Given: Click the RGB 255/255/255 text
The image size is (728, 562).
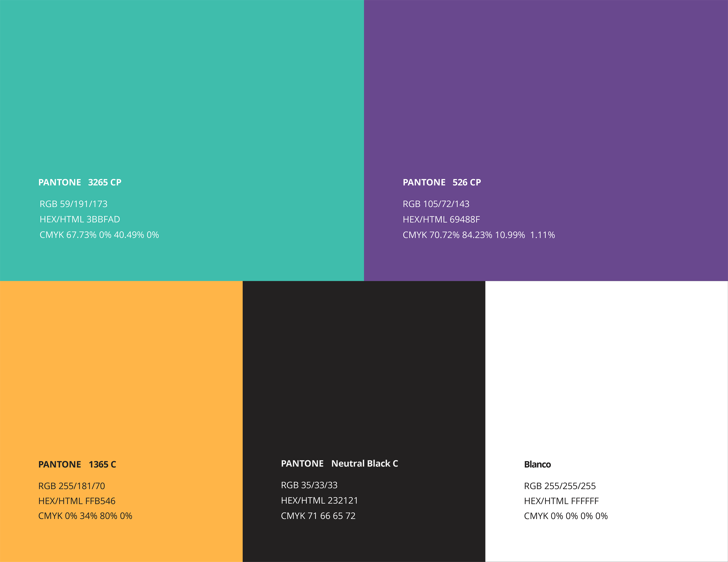Looking at the screenshot, I should 560,486.
